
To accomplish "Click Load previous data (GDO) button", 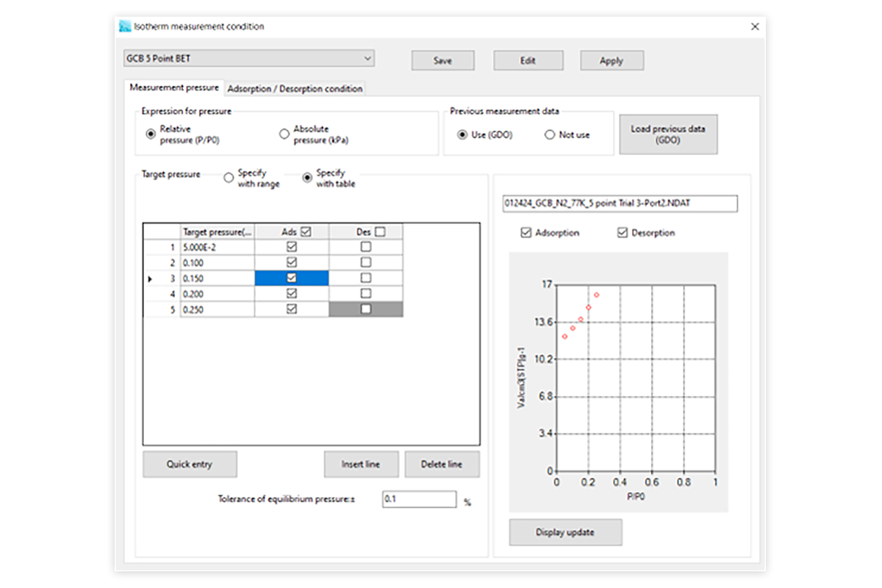I will click(667, 134).
